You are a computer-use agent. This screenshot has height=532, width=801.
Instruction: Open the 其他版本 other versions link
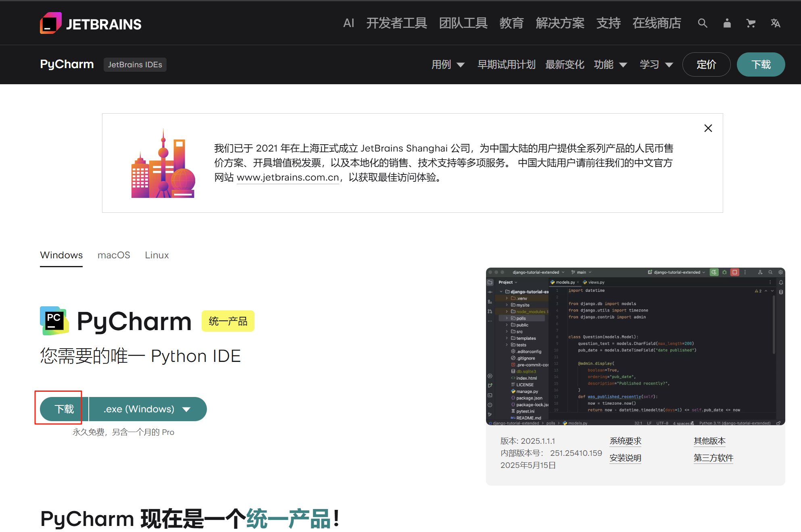tap(709, 441)
